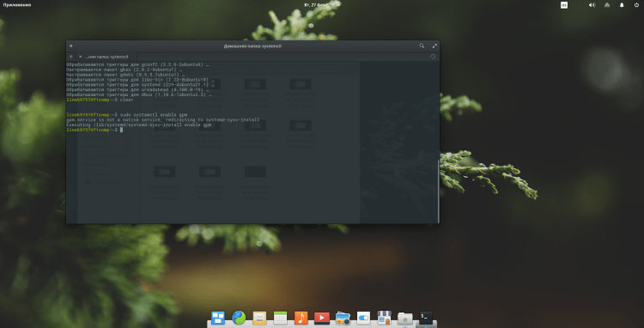Click the line mentioning gconf2 (3.2.6-3ubuntu6)

click(x=137, y=65)
